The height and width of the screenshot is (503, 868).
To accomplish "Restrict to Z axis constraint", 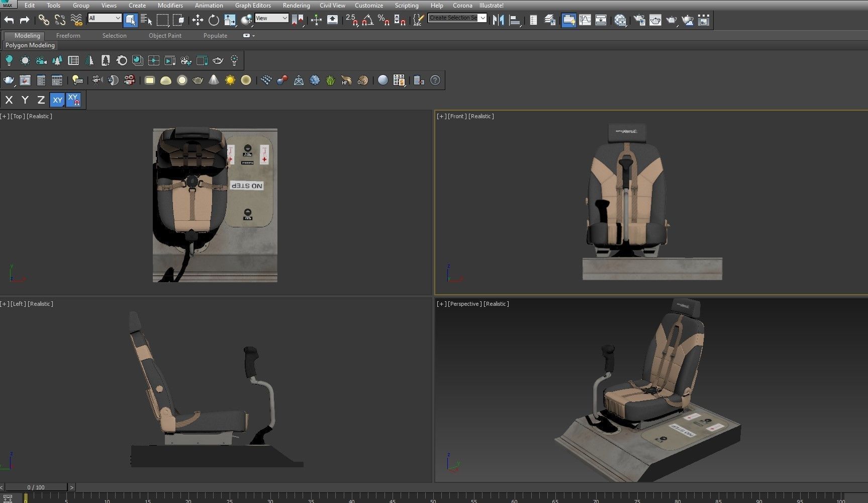I will pos(41,100).
